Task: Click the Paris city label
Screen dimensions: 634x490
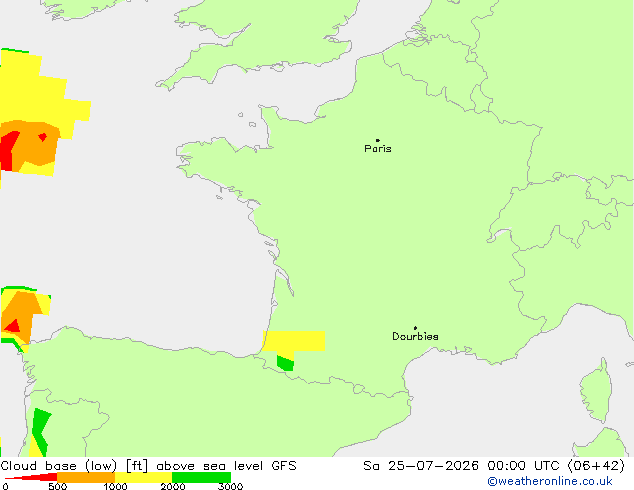Action: click(x=378, y=149)
